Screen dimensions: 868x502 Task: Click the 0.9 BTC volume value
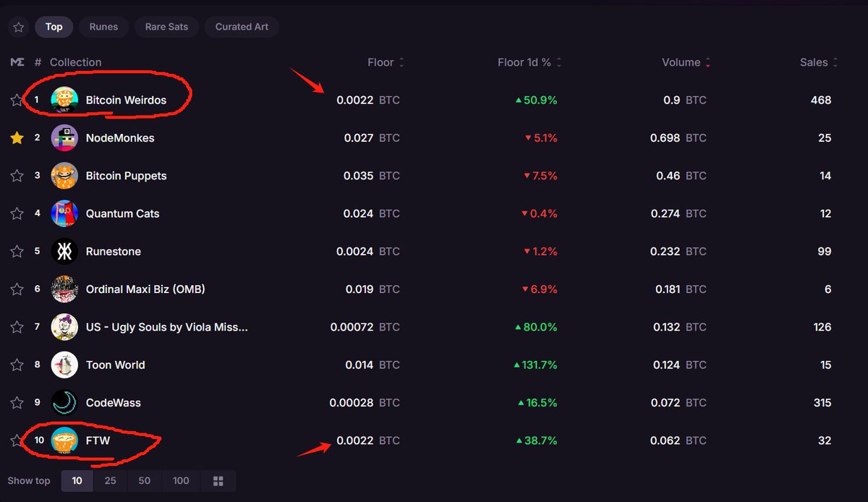(x=684, y=100)
